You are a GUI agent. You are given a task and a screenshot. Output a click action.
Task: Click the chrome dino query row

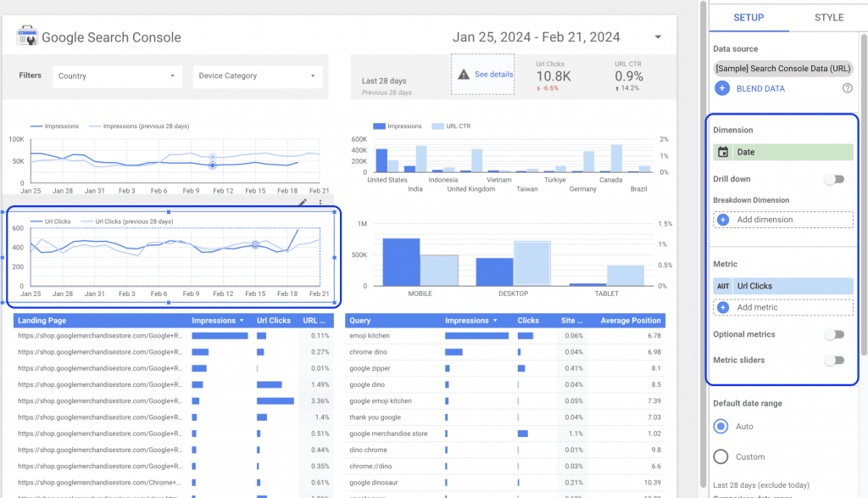click(505, 352)
